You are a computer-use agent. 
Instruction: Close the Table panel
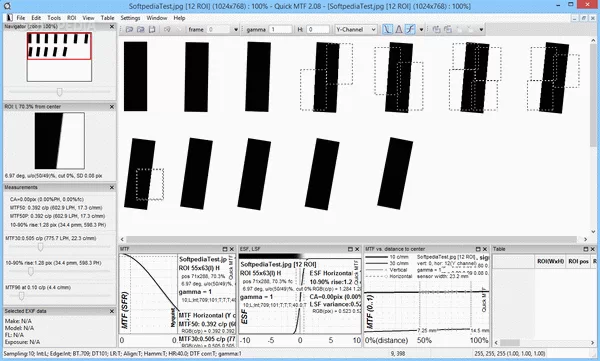[592, 249]
